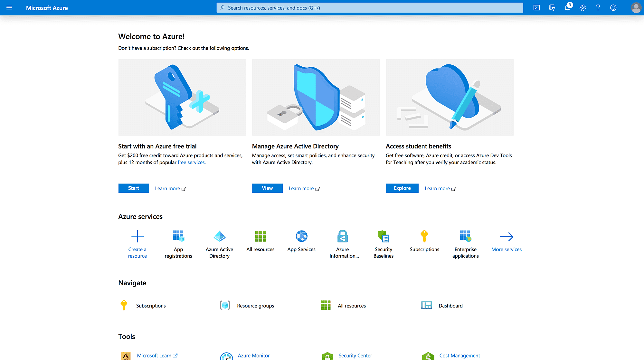The image size is (644, 360).
Task: Expand More services arrow
Action: coord(507,237)
